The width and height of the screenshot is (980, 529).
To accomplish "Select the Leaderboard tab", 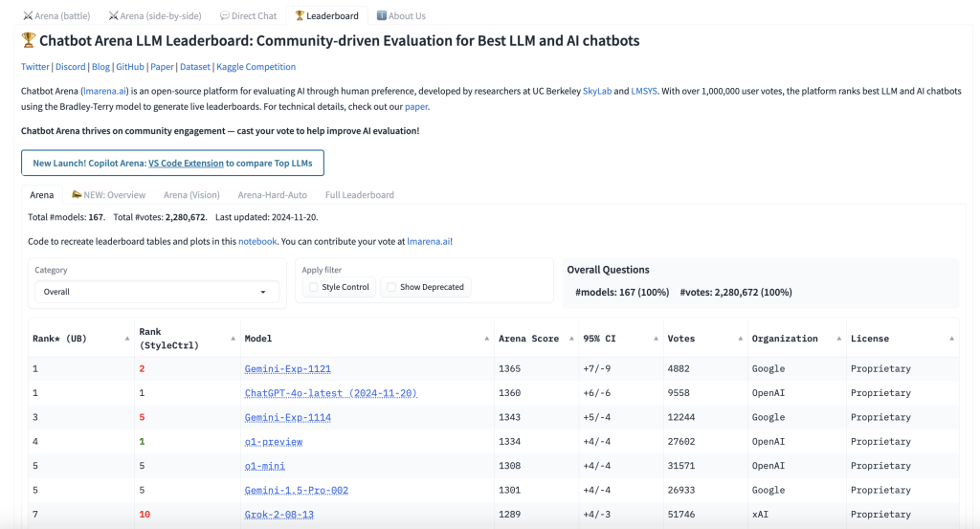I will click(327, 15).
